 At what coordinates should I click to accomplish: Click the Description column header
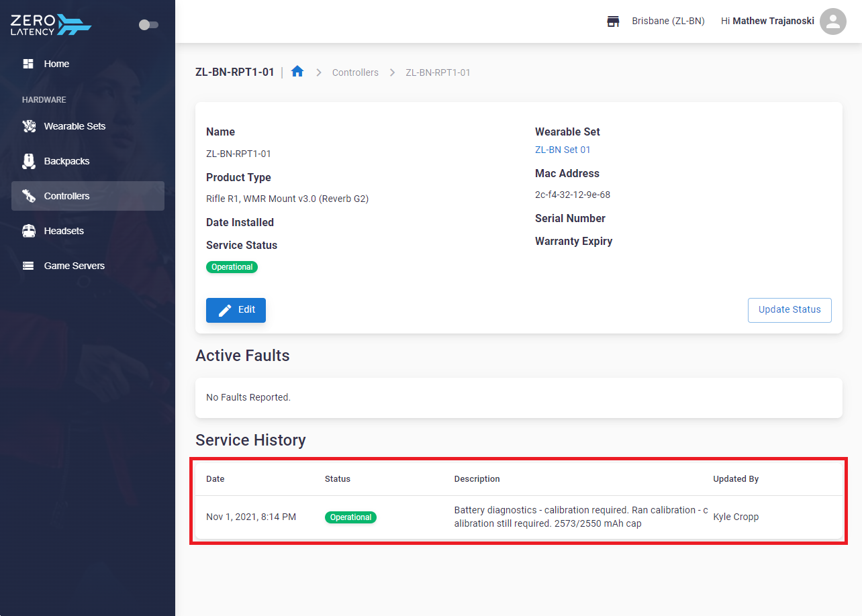(x=477, y=479)
